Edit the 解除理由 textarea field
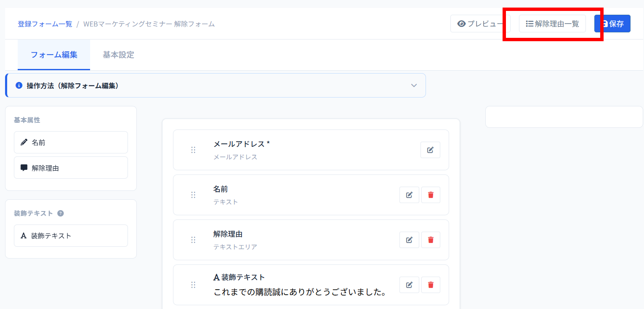Image resolution: width=644 pixels, height=309 pixels. pyautogui.click(x=409, y=240)
